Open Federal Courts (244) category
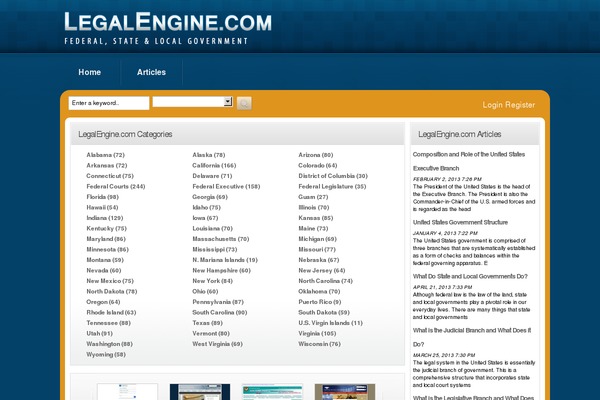Image resolution: width=600 pixels, height=400 pixels. 116,186
